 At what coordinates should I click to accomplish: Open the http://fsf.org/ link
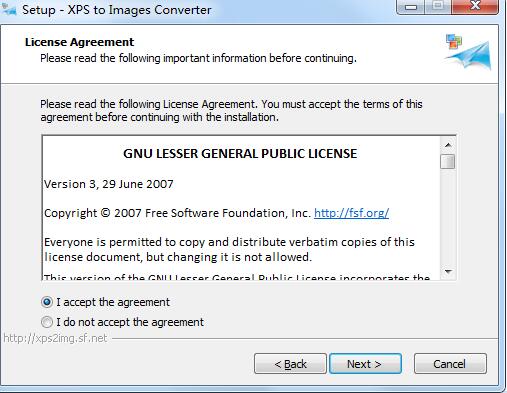point(351,213)
